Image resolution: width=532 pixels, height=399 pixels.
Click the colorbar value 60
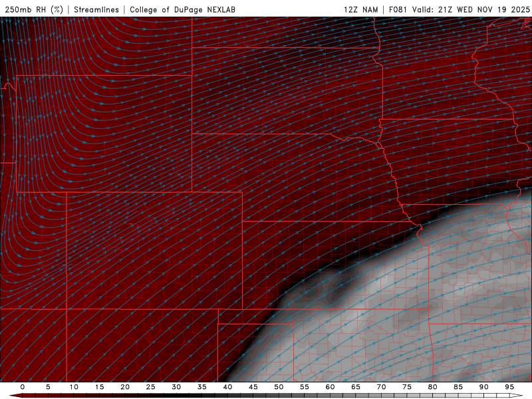click(x=330, y=387)
